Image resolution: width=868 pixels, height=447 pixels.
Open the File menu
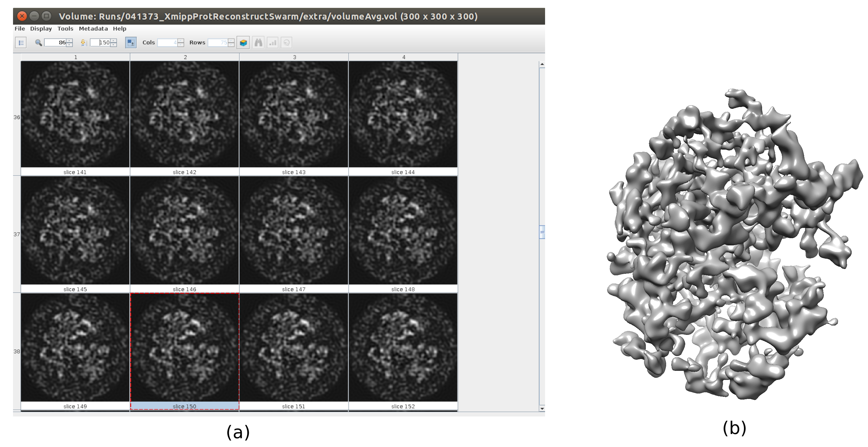pyautogui.click(x=20, y=29)
